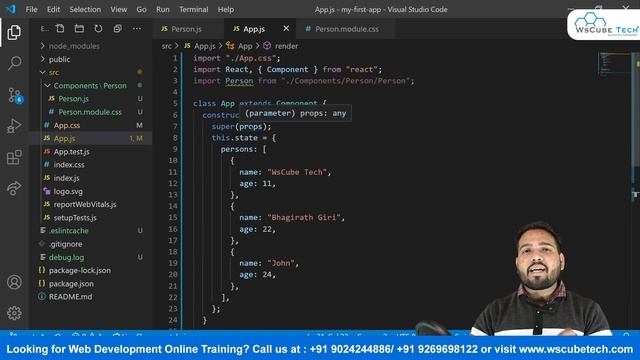The height and width of the screenshot is (360, 640).
Task: Click the "John" string on line 19
Action: (x=281, y=263)
